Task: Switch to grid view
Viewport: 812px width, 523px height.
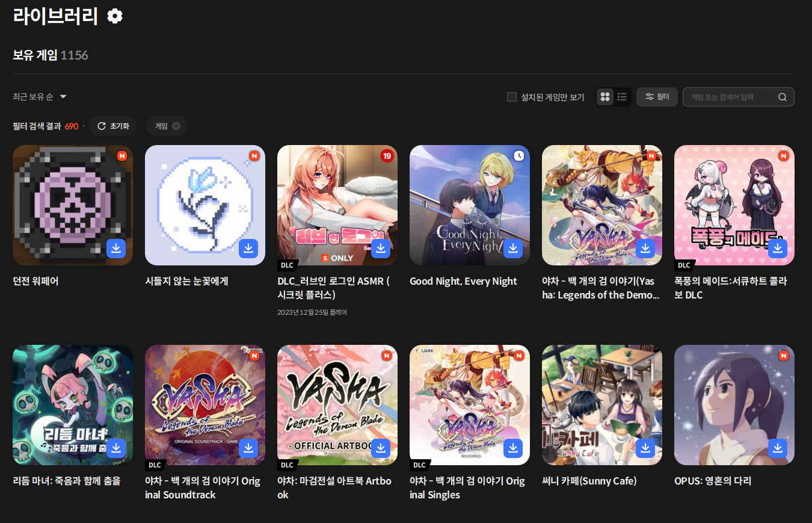Action: 606,97
